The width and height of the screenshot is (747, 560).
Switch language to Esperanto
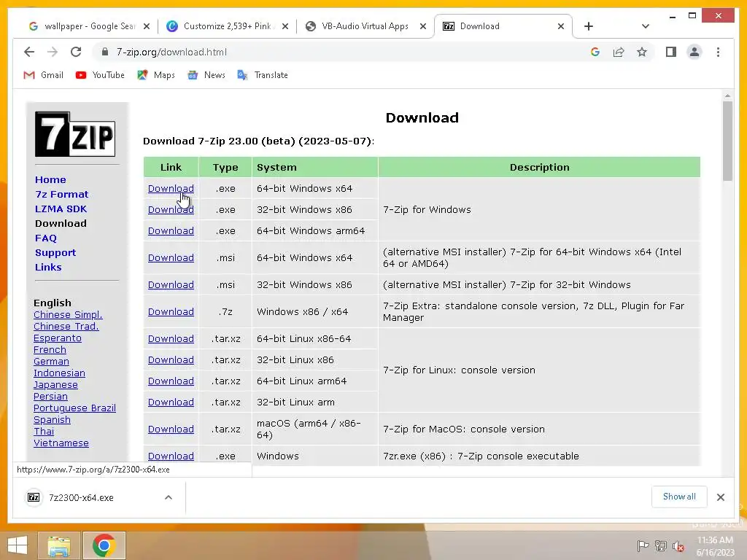click(x=58, y=338)
